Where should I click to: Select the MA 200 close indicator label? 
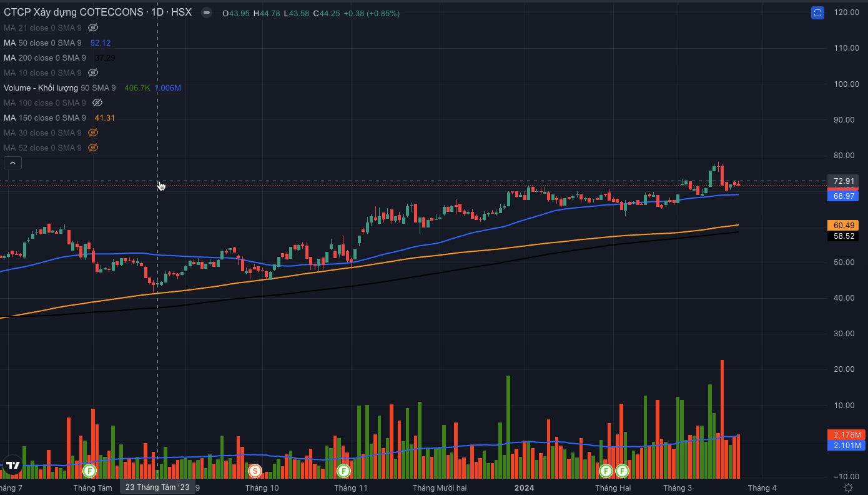click(45, 57)
